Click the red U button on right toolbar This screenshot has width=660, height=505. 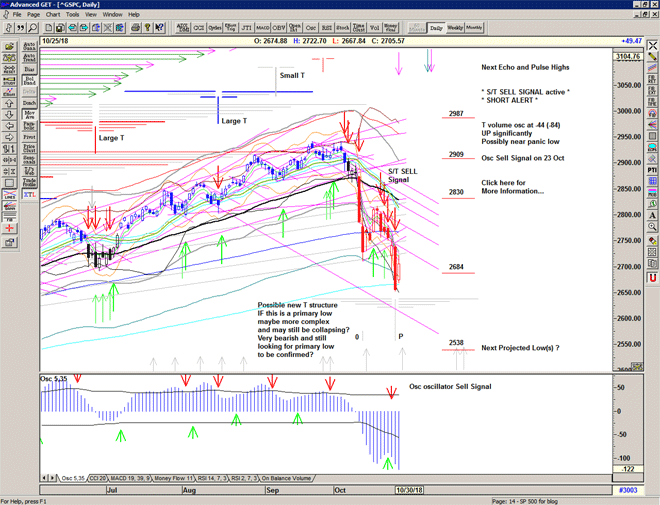[652, 276]
